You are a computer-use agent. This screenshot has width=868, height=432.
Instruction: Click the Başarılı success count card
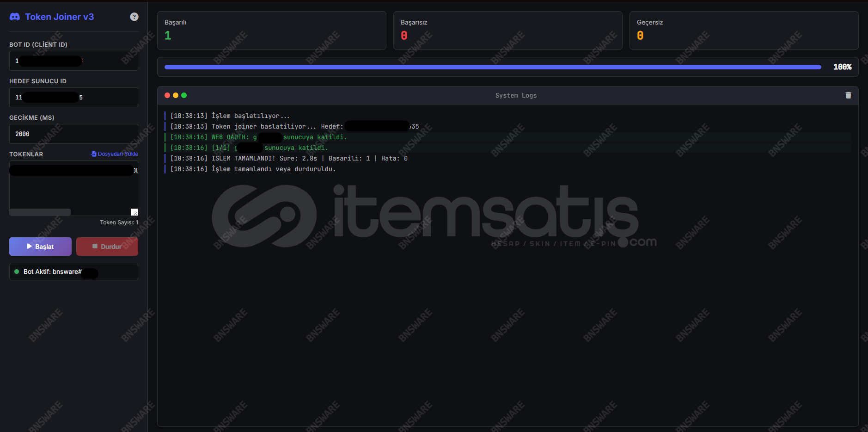[x=272, y=31]
